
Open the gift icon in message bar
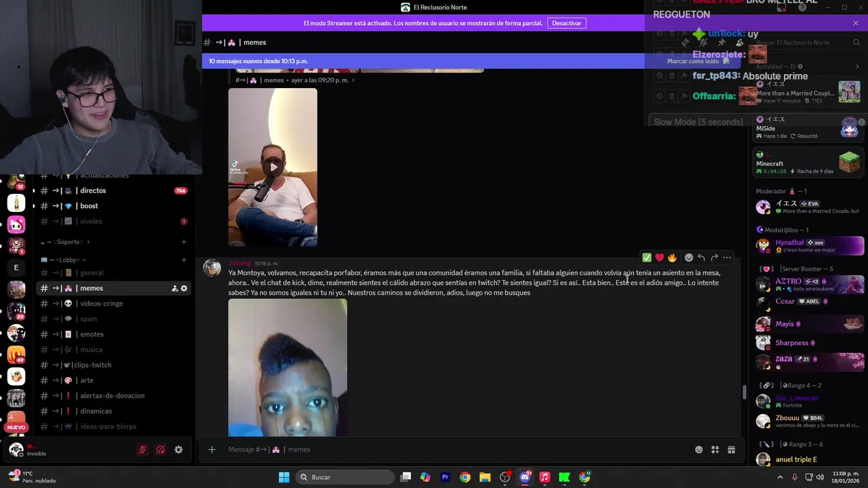731,449
